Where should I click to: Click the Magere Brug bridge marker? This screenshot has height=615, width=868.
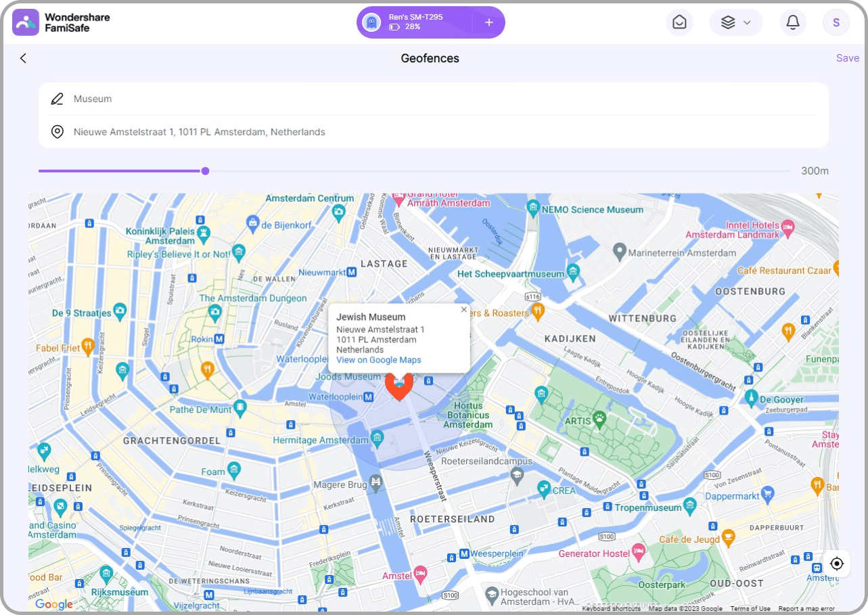[x=376, y=483]
